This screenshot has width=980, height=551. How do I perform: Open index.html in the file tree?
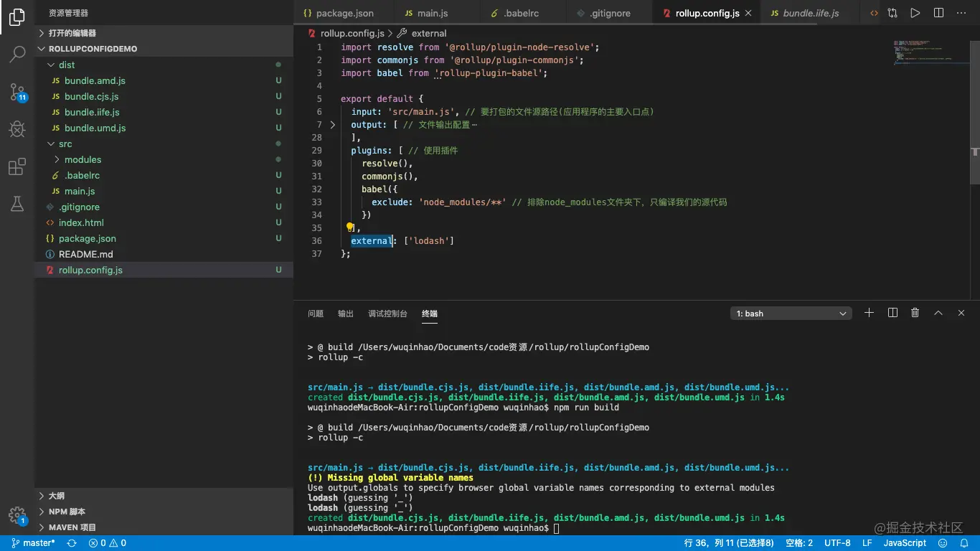164,222
